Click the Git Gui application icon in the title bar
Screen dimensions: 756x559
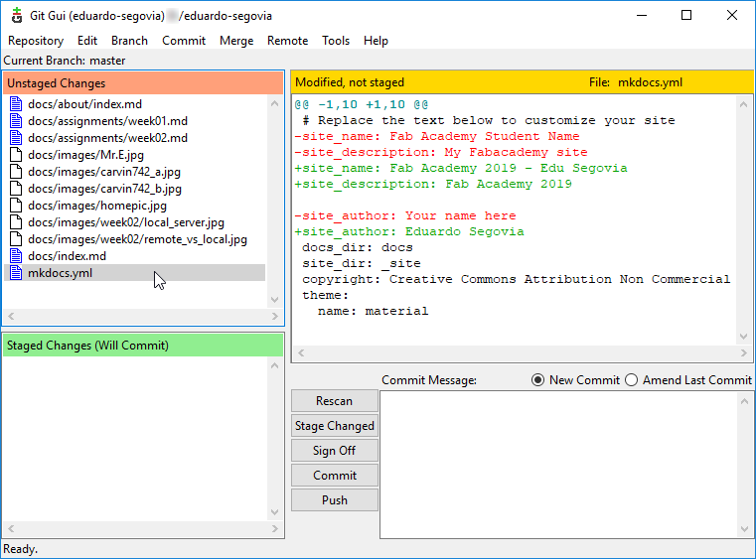click(17, 16)
